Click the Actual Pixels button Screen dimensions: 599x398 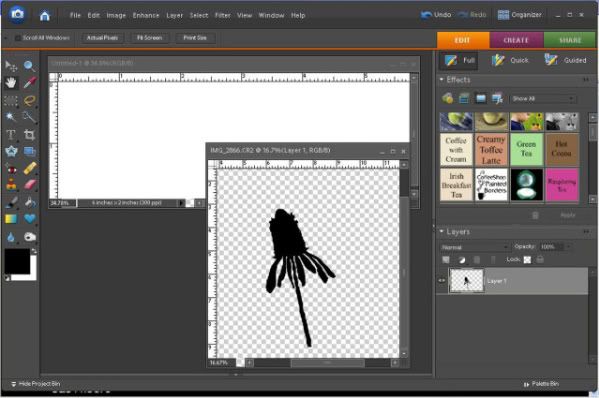[102, 38]
